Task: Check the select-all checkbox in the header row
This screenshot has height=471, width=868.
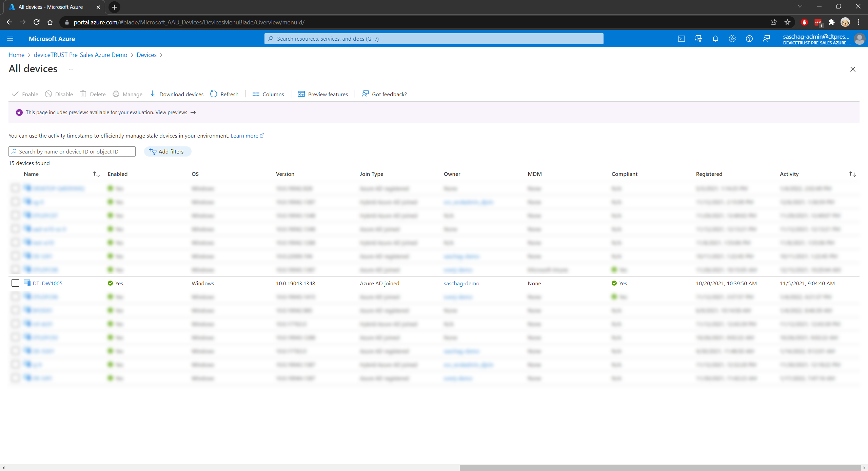Action: click(x=15, y=174)
